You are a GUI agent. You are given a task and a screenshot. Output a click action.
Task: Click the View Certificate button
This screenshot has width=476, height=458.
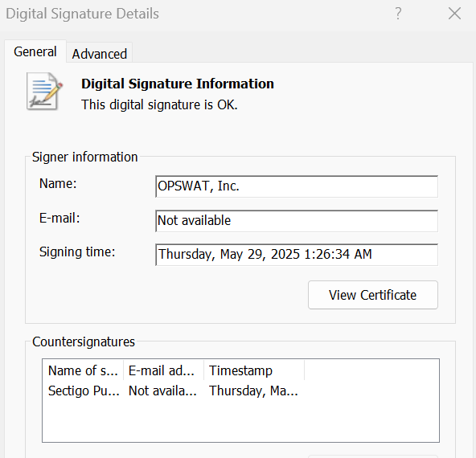coord(373,295)
